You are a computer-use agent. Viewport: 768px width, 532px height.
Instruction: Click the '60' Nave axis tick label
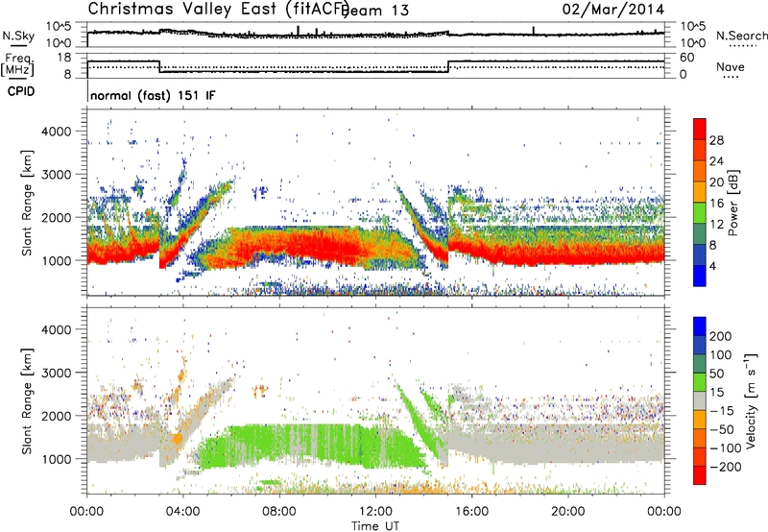coord(686,58)
